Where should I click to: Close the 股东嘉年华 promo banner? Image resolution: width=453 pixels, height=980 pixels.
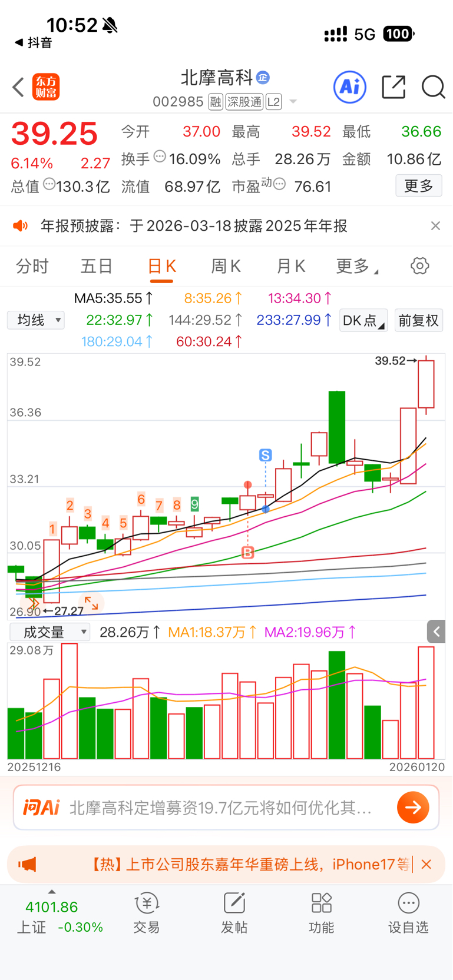point(426,864)
